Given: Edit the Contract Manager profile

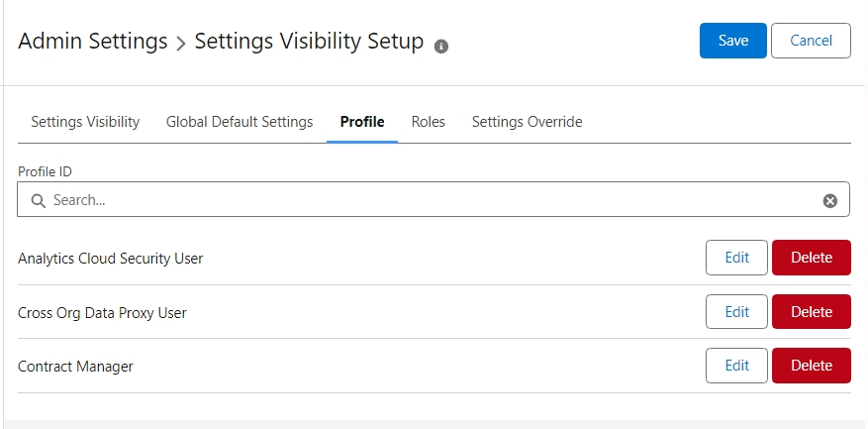Looking at the screenshot, I should coord(736,366).
